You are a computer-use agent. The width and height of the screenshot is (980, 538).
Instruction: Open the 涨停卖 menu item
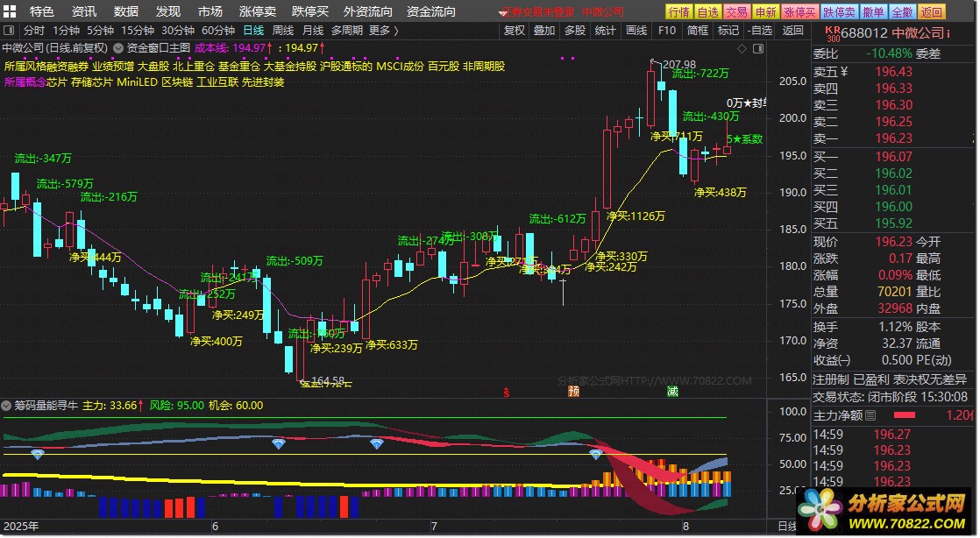[258, 11]
